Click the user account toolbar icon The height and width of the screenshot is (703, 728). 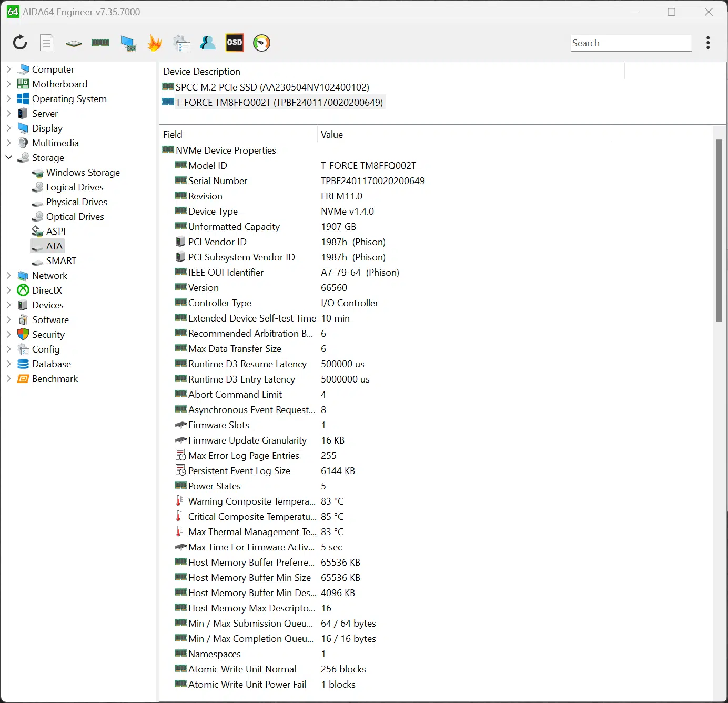pyautogui.click(x=208, y=43)
